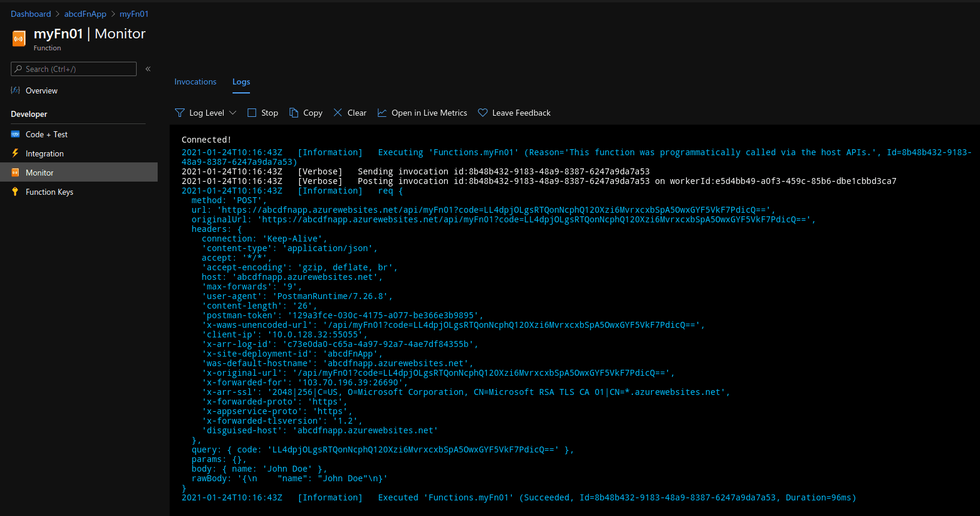Click the "method: 'POST'" log line

[x=229, y=200]
